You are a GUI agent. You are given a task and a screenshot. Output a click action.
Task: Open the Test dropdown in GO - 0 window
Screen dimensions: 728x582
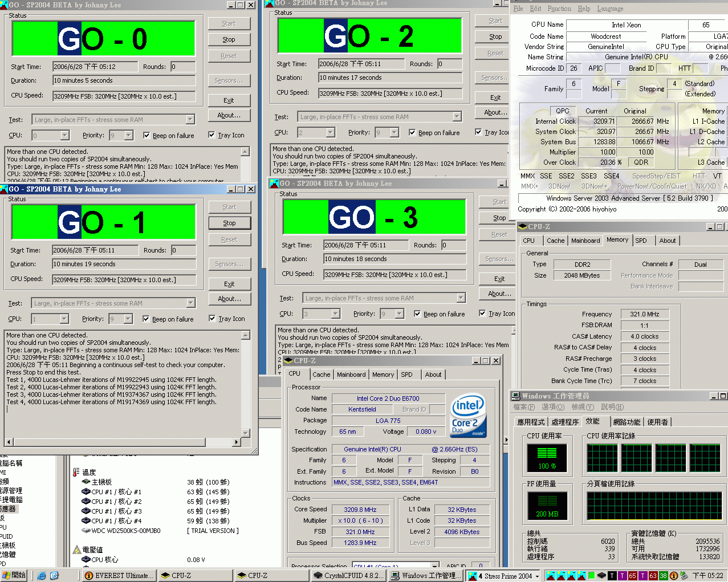coord(190,120)
